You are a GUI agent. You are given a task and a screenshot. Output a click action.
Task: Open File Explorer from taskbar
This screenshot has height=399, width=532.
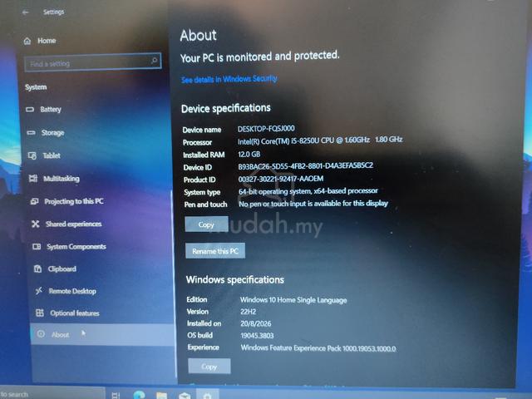coord(162,396)
